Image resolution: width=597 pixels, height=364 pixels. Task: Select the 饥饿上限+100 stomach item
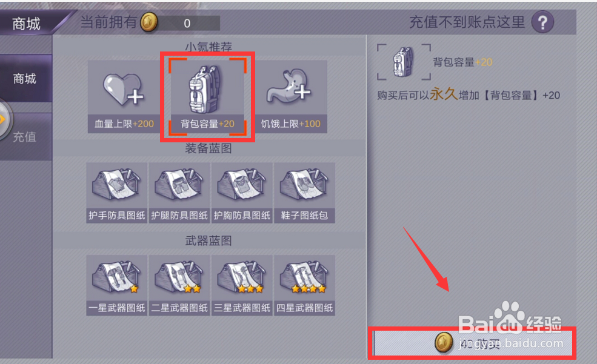coord(291,97)
